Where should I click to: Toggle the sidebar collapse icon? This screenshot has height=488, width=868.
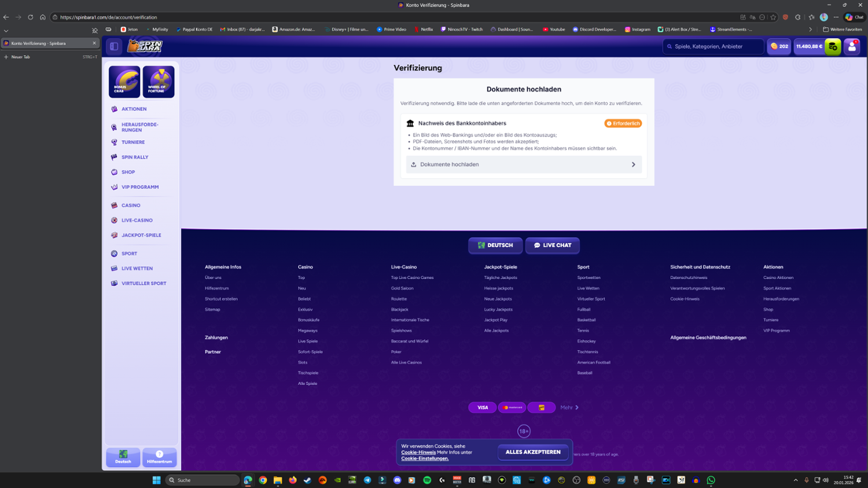(x=114, y=46)
